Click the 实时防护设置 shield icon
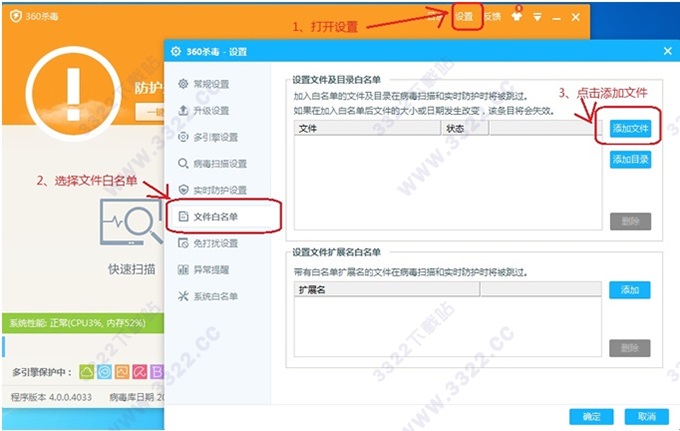The height and width of the screenshot is (431, 680). point(183,189)
